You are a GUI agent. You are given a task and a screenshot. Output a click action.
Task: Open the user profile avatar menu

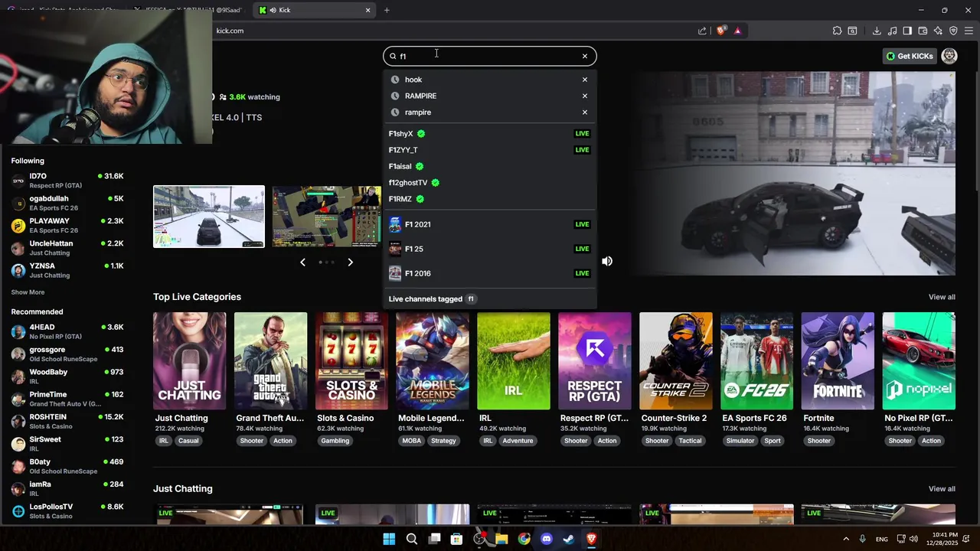point(949,56)
